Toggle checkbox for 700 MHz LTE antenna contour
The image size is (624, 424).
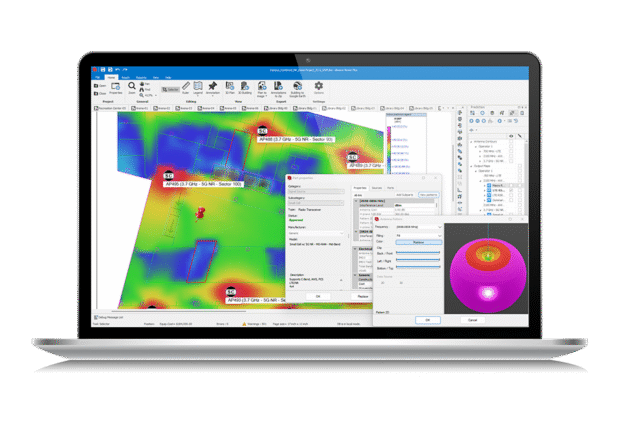(x=510, y=150)
